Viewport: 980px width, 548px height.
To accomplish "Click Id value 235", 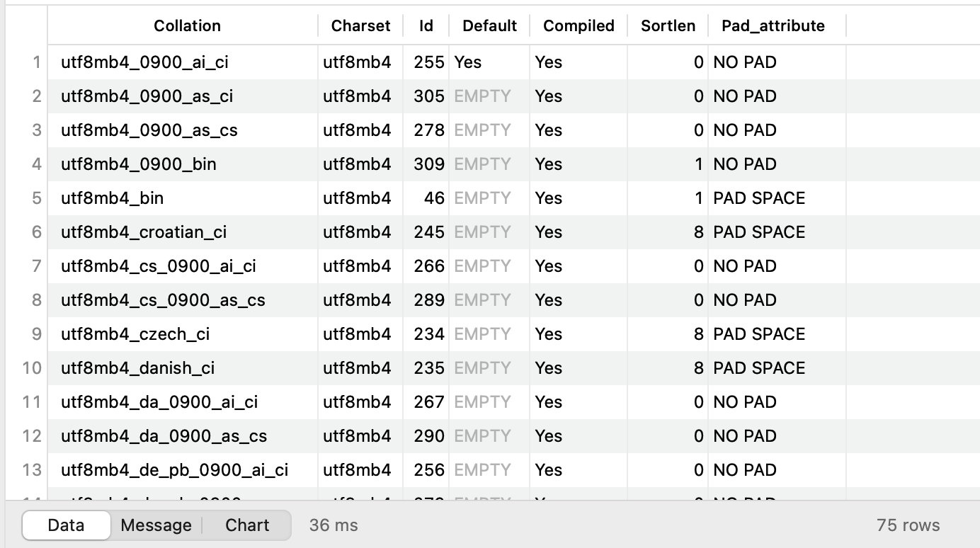I will click(x=429, y=368).
